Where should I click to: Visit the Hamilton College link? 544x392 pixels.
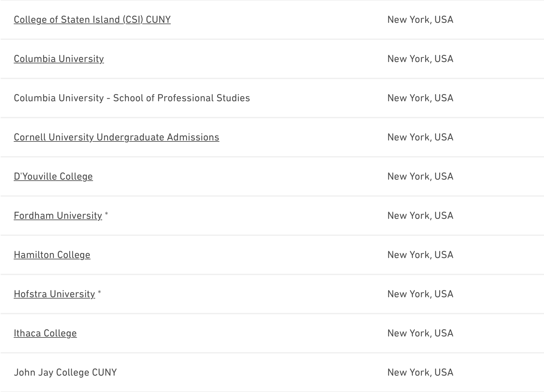52,255
